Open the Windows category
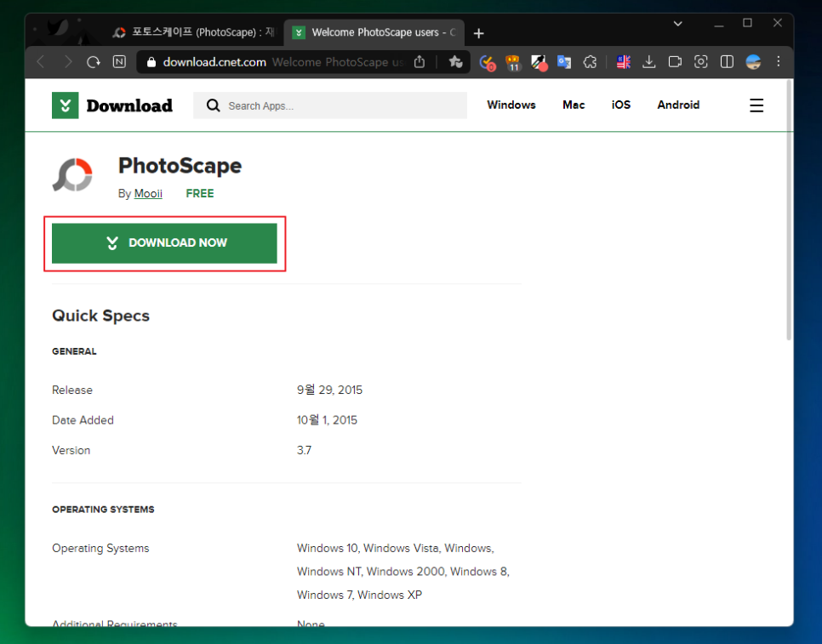This screenshot has height=644, width=822. 511,105
